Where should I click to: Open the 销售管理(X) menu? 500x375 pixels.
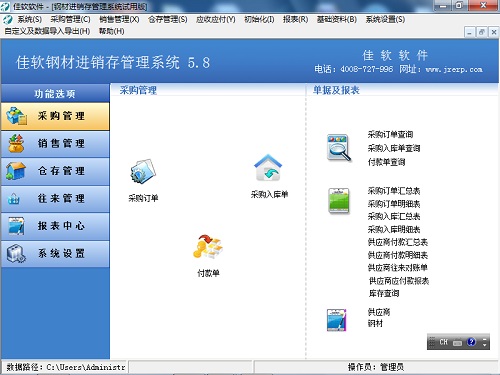(x=119, y=19)
